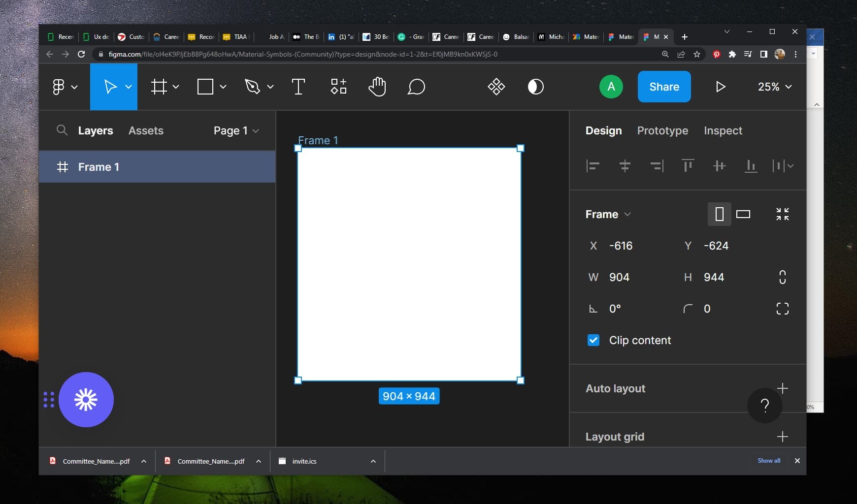
Task: Expand Frame tools dropdown arrow
Action: (176, 87)
